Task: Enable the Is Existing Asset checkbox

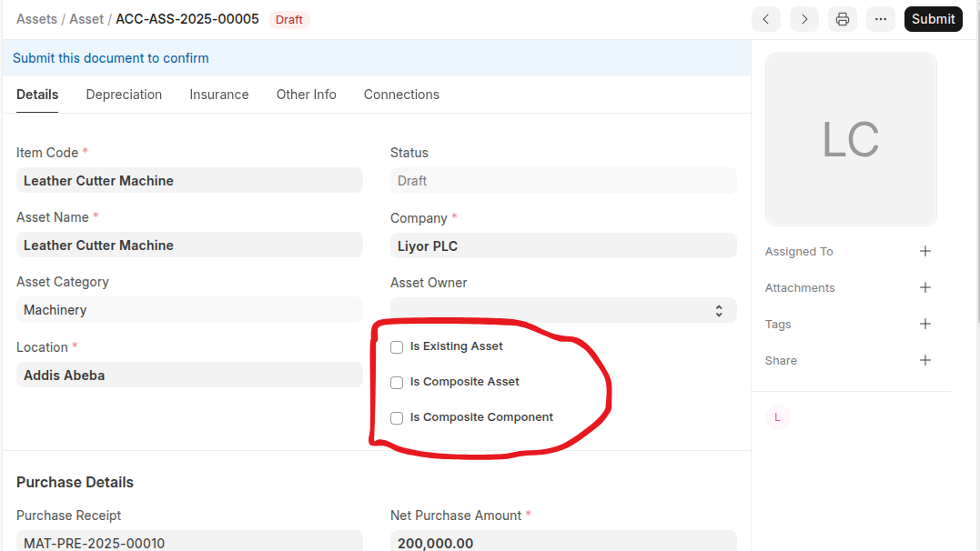Action: point(397,347)
